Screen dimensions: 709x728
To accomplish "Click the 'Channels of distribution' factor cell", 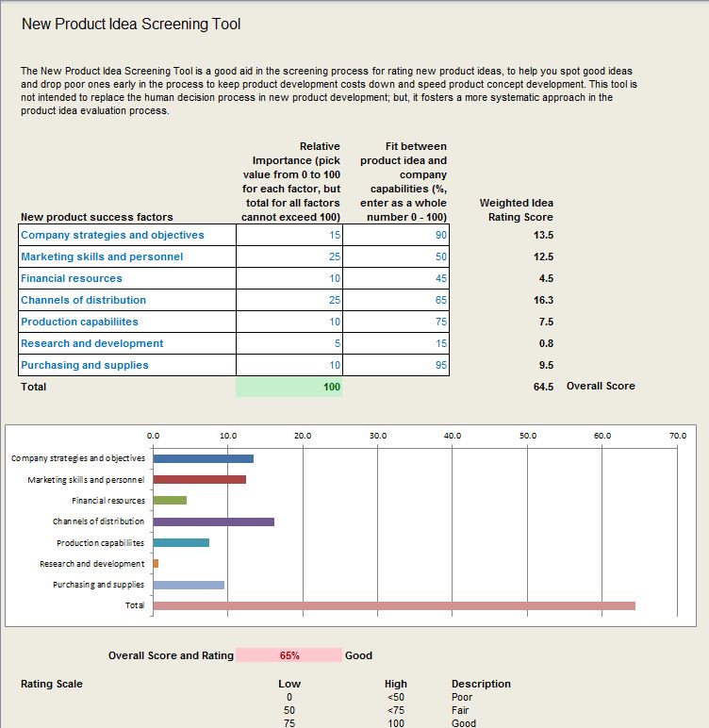I will pyautogui.click(x=127, y=300).
